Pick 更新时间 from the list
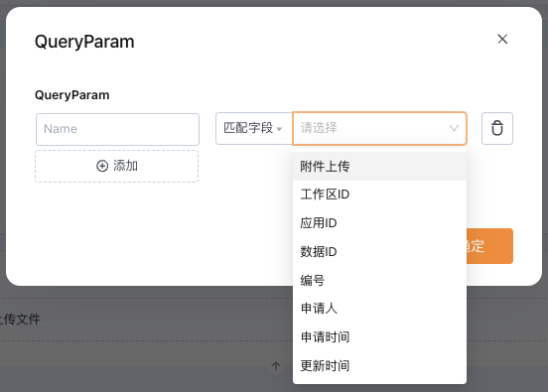 coord(379,366)
